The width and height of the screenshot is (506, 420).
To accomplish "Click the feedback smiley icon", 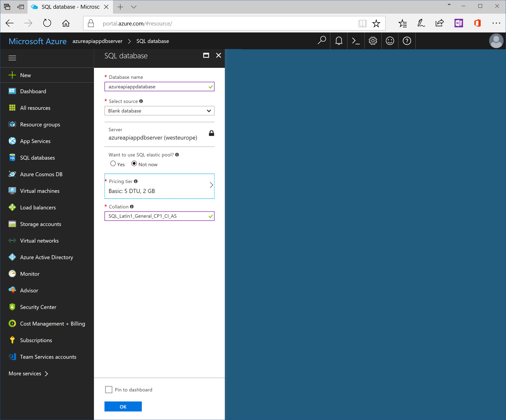I will click(x=390, y=41).
